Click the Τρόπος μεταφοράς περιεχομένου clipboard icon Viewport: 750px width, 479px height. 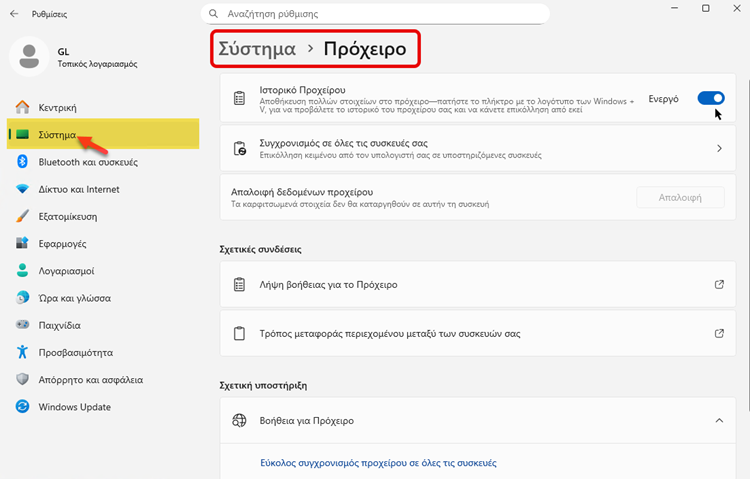pos(239,333)
